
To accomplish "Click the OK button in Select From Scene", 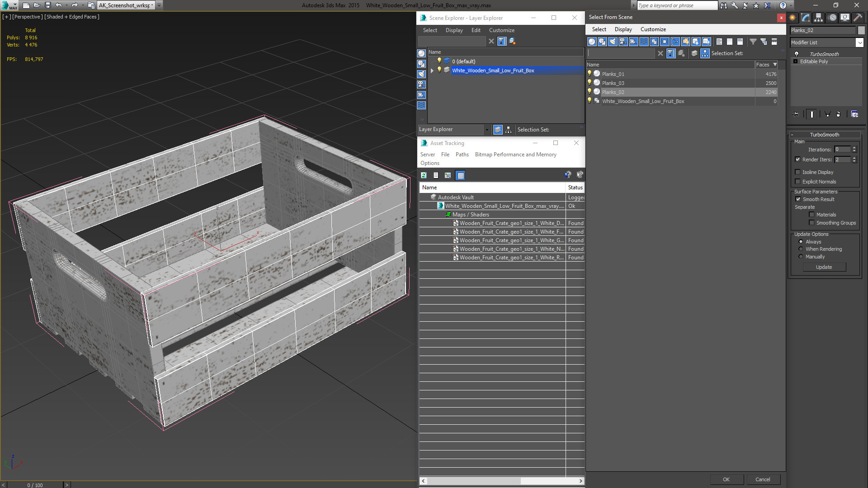I will click(x=726, y=479).
